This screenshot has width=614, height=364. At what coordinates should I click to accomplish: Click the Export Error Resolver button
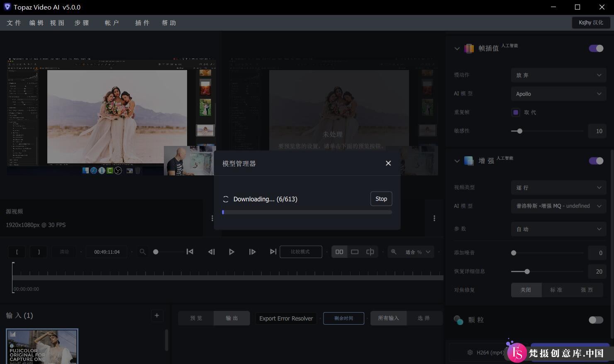tap(286, 318)
